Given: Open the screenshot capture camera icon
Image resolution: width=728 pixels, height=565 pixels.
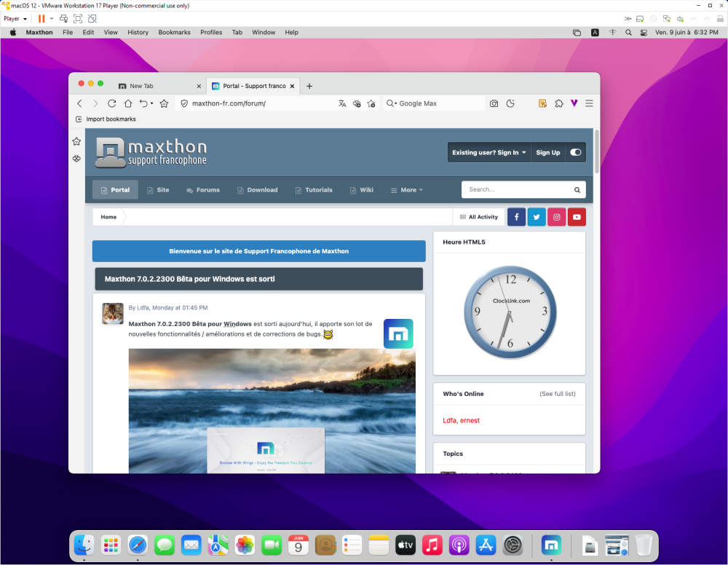Looking at the screenshot, I should point(494,103).
